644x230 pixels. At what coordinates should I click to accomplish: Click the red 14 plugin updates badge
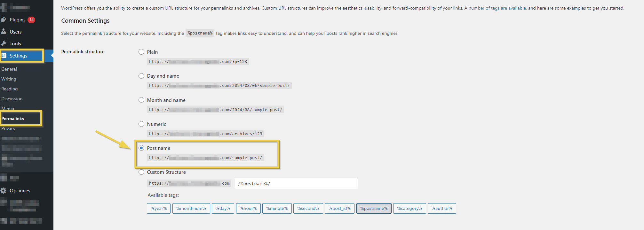[31, 20]
